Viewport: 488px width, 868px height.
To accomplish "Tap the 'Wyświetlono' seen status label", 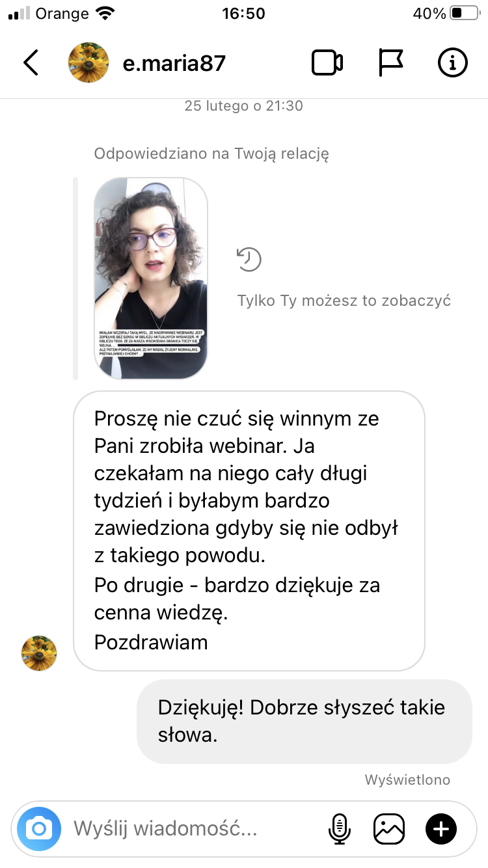I will [407, 780].
